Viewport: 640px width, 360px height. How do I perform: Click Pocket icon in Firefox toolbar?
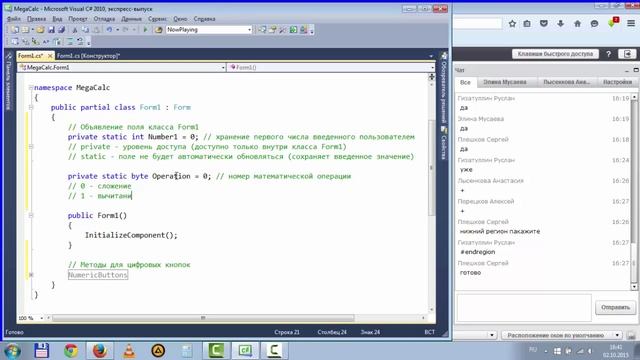pyautogui.click(x=544, y=24)
